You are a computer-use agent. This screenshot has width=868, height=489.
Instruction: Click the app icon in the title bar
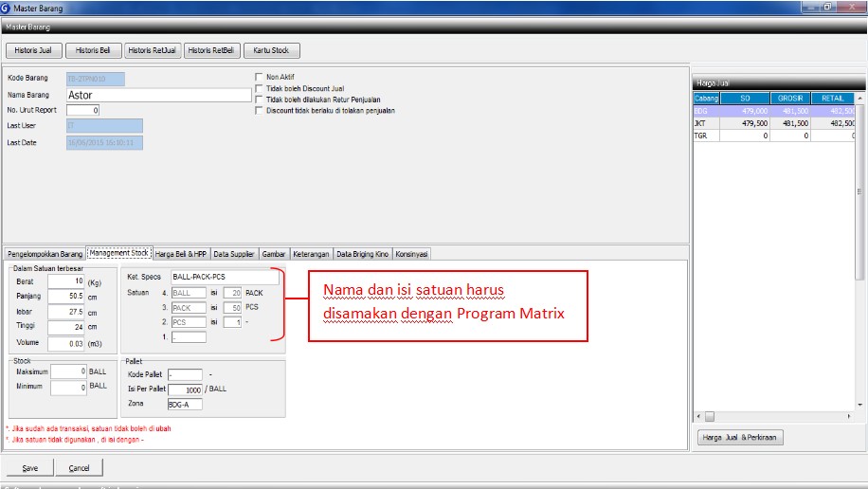pyautogui.click(x=8, y=8)
